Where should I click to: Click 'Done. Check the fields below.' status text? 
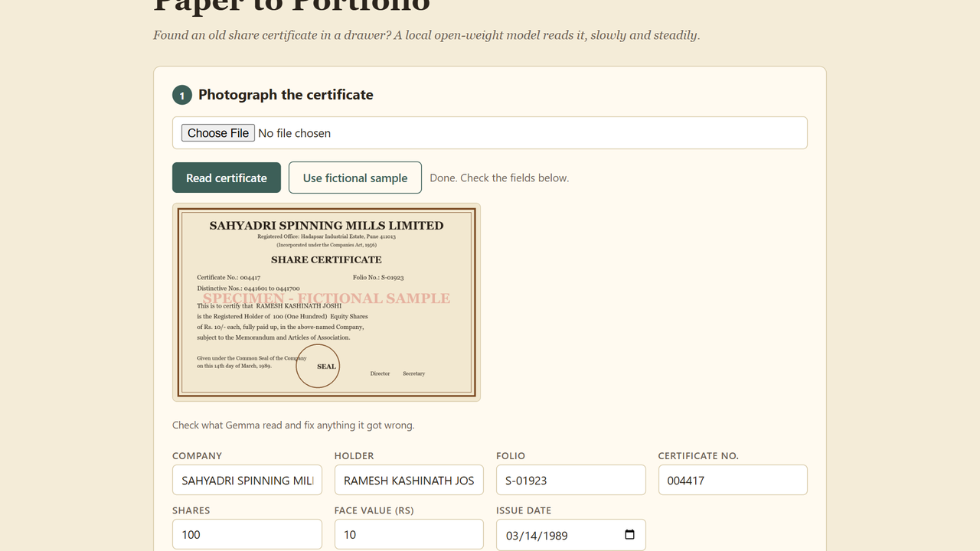(499, 178)
